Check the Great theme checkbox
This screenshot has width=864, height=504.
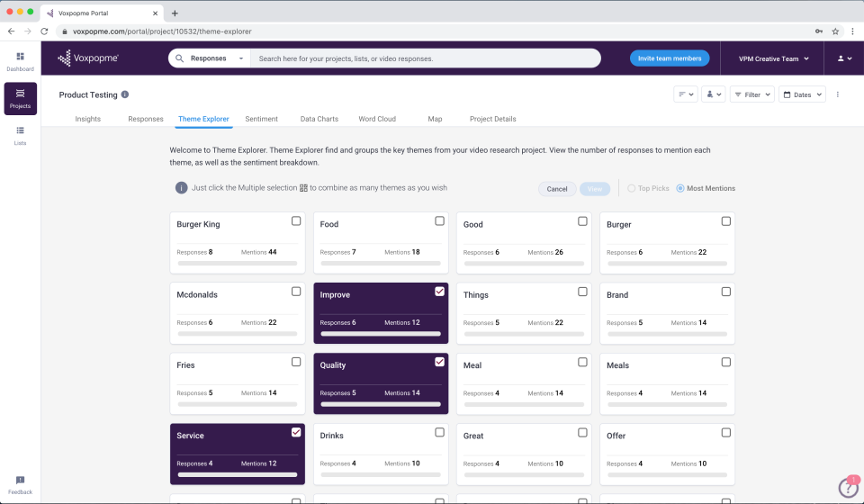point(582,432)
